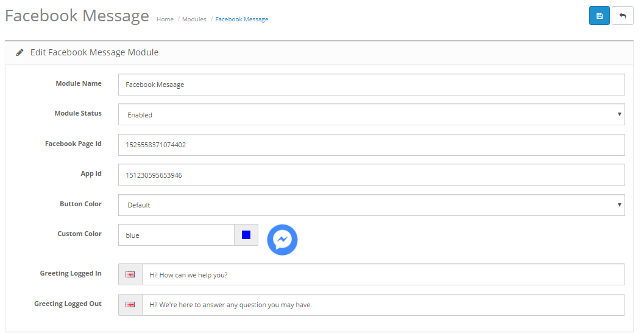
Task: Click the flag icon beside Greeting Logged In
Action: (x=130, y=274)
